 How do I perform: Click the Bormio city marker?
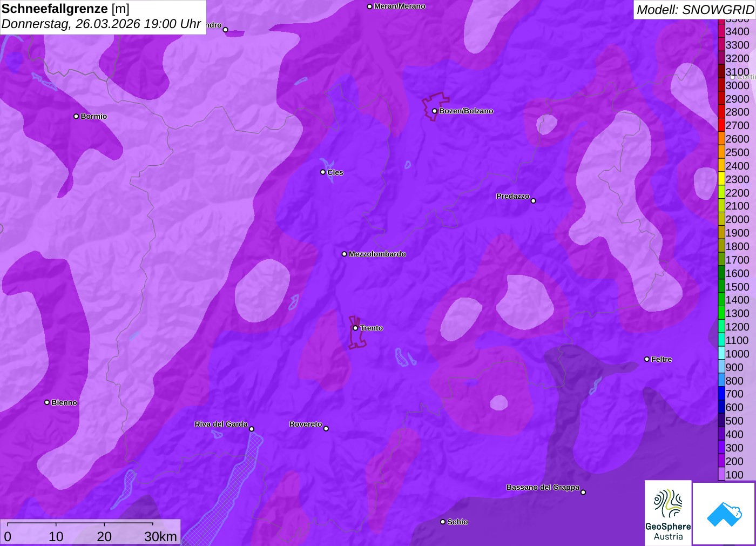[76, 116]
